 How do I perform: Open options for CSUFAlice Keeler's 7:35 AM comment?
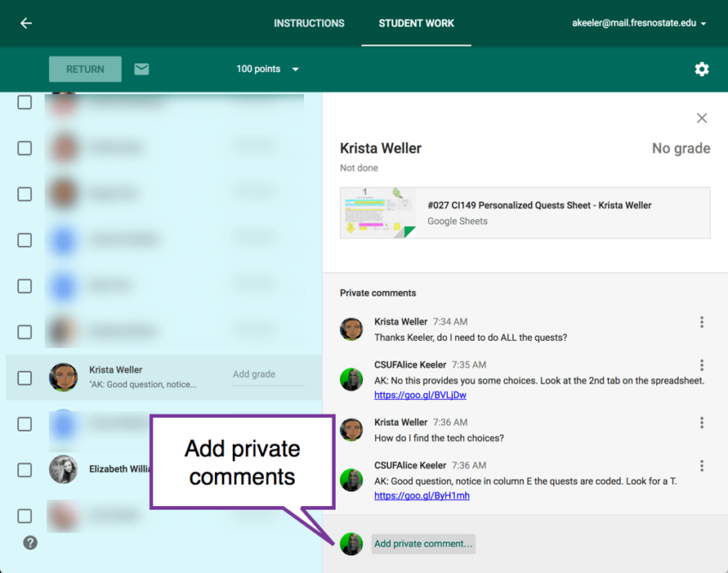(x=701, y=365)
